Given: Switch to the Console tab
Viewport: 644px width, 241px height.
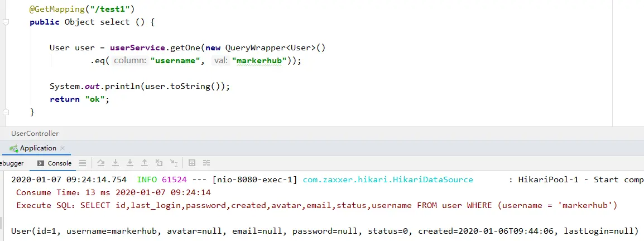Looking at the screenshot, I should (x=54, y=163).
